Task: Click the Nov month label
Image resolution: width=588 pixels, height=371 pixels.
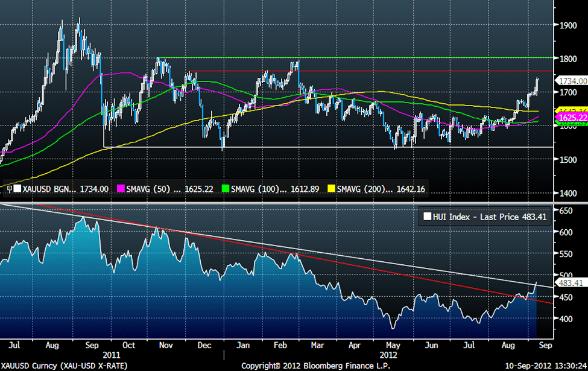Action: (166, 345)
